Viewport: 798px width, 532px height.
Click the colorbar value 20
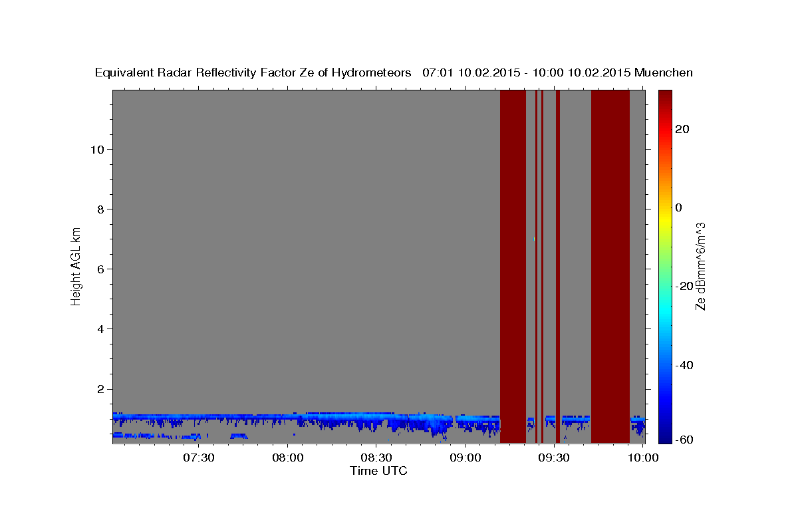(x=682, y=129)
